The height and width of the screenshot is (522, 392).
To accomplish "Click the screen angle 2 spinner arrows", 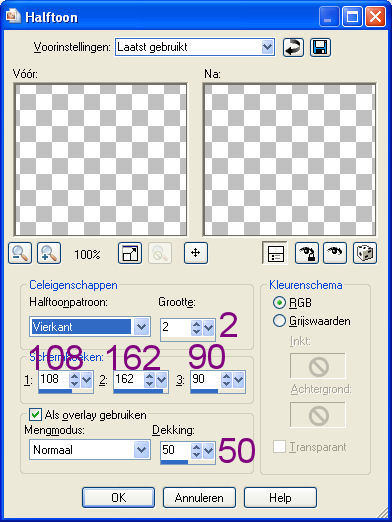I will click(150, 380).
